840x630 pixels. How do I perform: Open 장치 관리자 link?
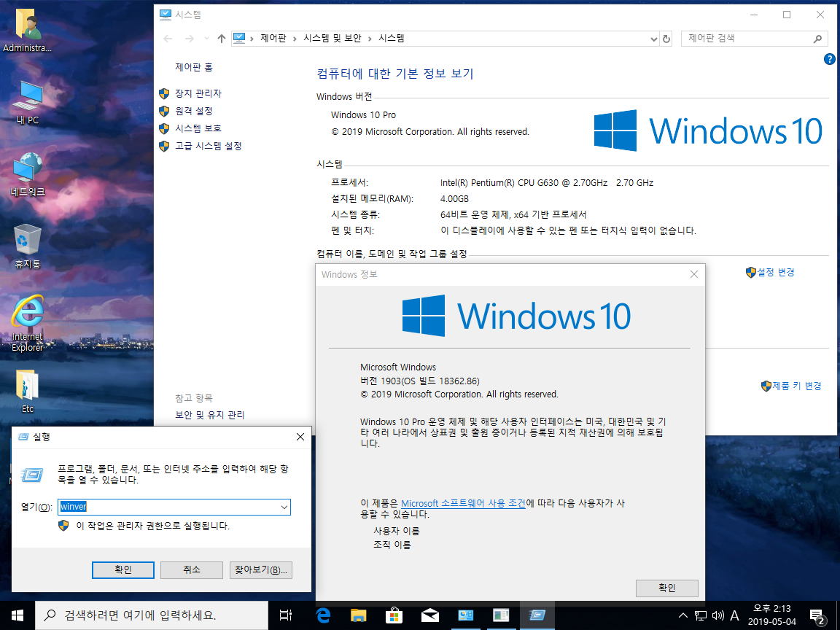coord(198,93)
